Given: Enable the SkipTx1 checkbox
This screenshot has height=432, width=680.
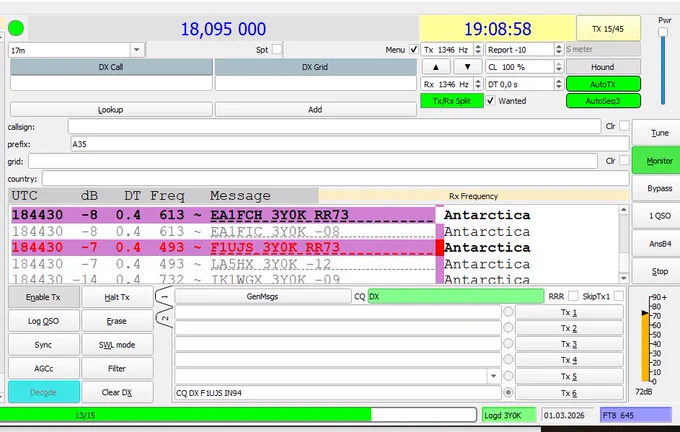Looking at the screenshot, I should (x=619, y=296).
